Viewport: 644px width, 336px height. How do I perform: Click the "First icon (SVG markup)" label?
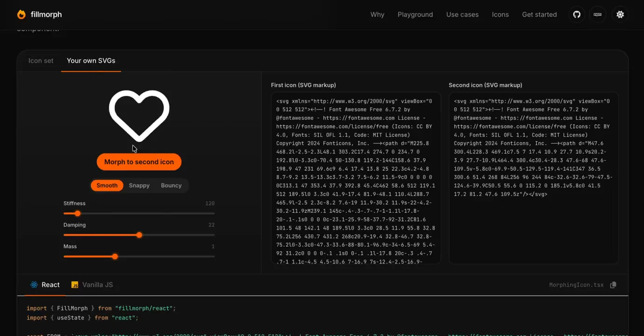(303, 85)
